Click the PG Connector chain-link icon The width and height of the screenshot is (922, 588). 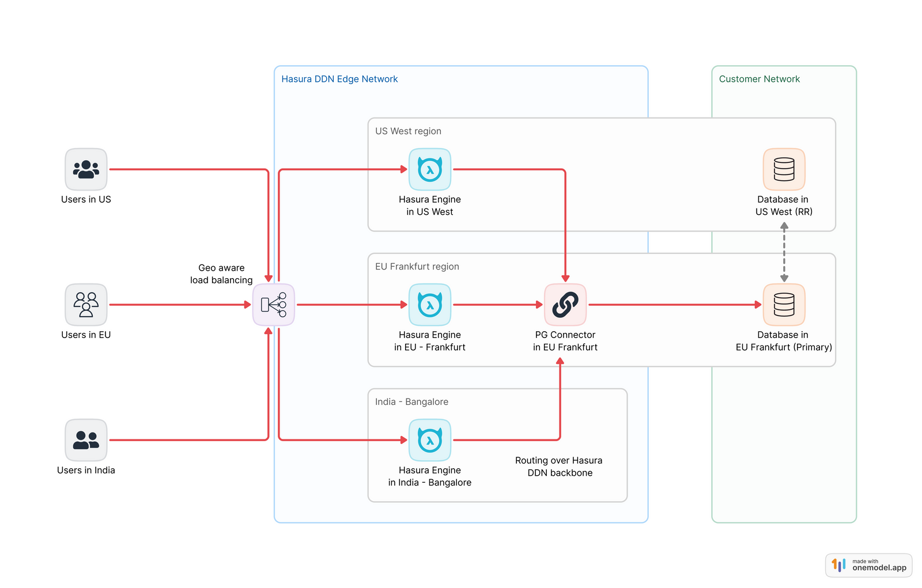(565, 305)
